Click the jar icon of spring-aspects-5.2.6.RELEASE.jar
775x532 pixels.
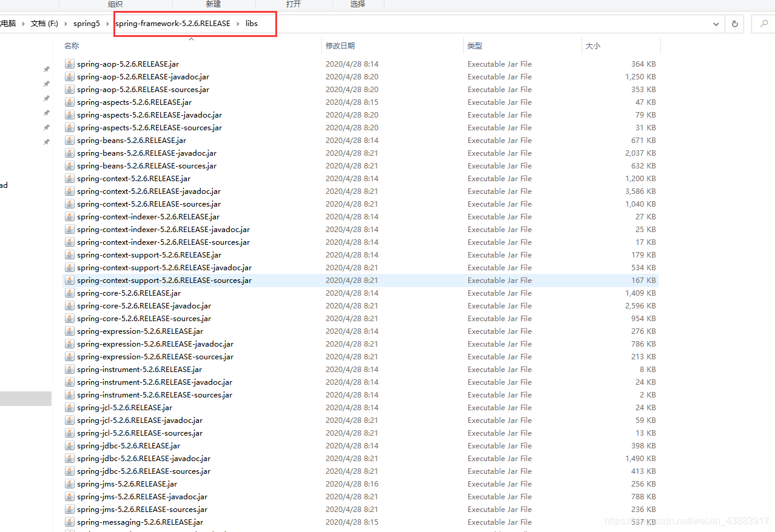pos(69,102)
